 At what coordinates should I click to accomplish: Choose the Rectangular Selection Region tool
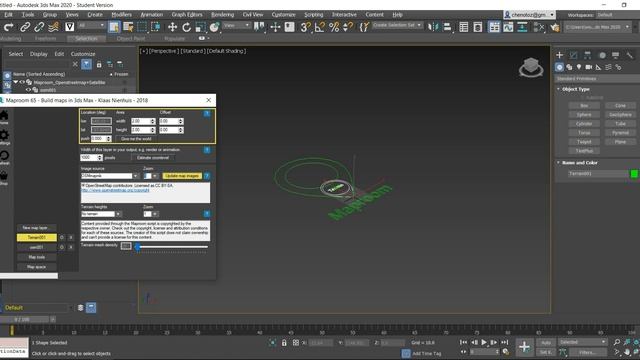coord(142,27)
